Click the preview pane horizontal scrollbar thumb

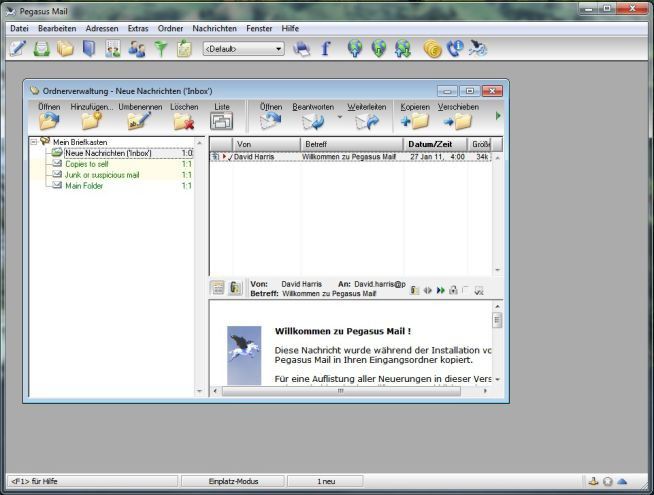(341, 391)
